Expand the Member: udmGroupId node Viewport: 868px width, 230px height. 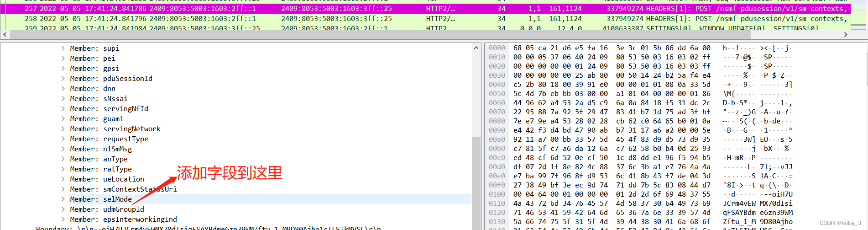click(63, 209)
